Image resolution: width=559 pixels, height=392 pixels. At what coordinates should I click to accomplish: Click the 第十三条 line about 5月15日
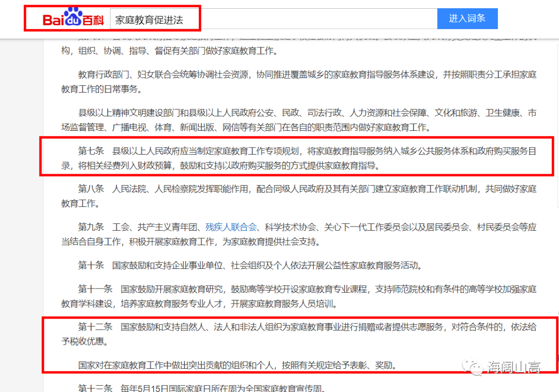pyautogui.click(x=202, y=388)
